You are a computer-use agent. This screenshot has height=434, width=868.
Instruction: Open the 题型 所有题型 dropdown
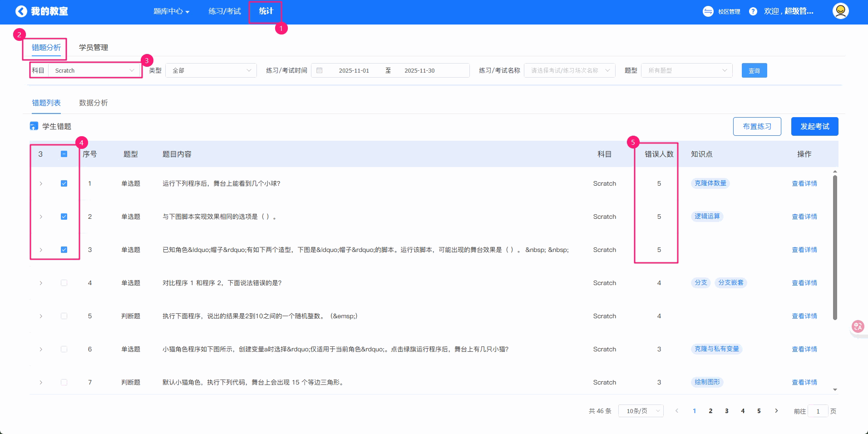tap(686, 70)
